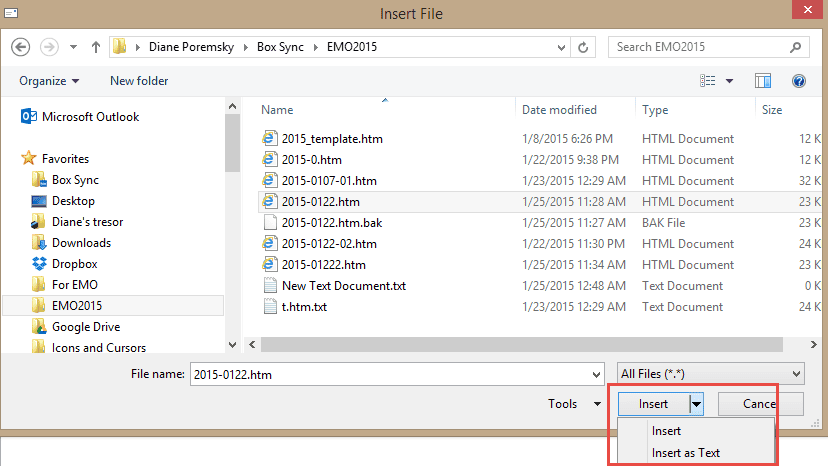Screen dimensions: 828x466
Task: Open Diane's tresor folder
Action: (x=77, y=222)
